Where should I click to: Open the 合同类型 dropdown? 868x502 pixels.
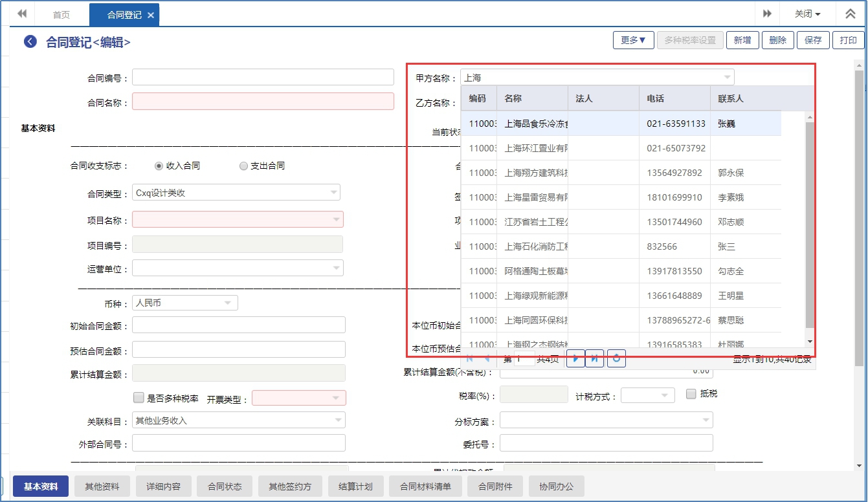(x=333, y=192)
